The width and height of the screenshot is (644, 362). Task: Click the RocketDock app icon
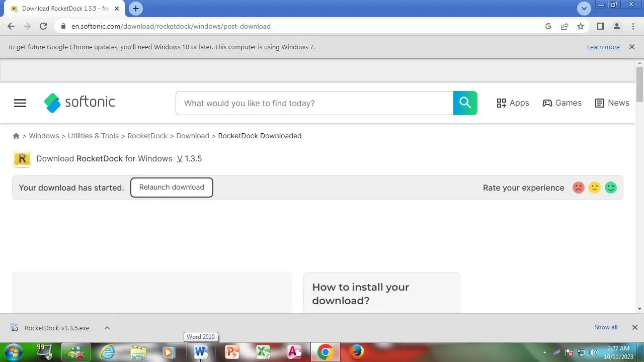[22, 159]
